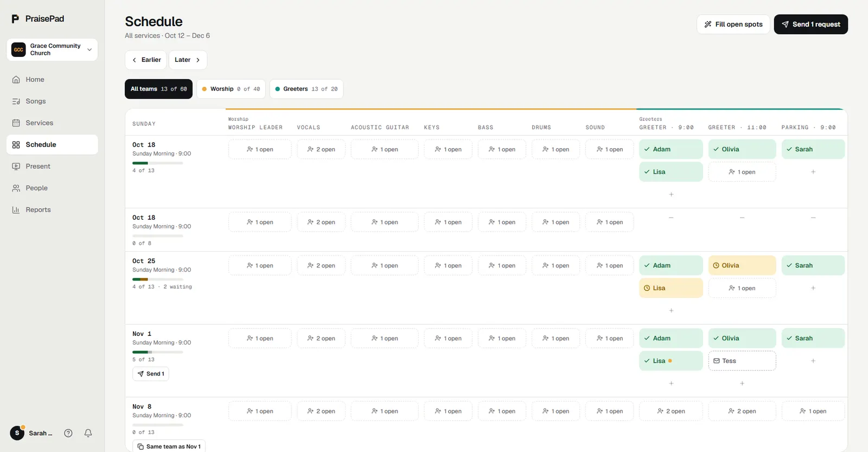Screen dimensions: 868x452
Task: Expand the Grace Community Church switcher
Action: pyautogui.click(x=52, y=49)
